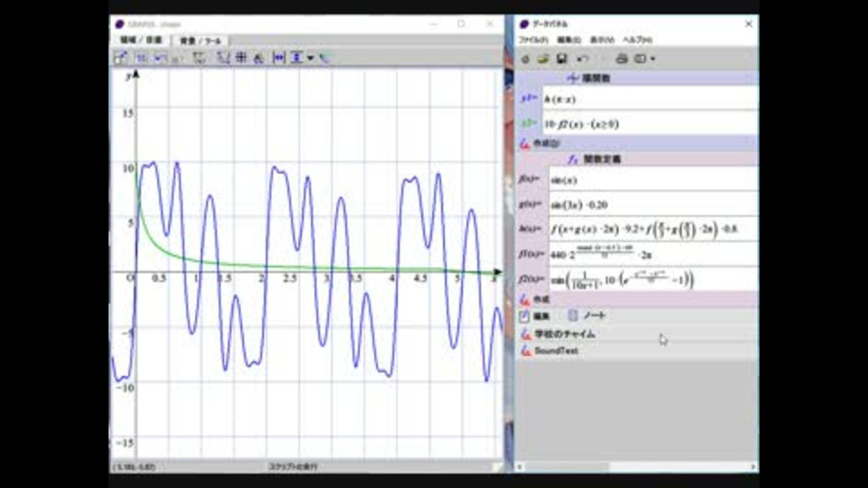The height and width of the screenshot is (488, 868).
Task: Click the f(x)= label in definitions
Action: [529, 179]
